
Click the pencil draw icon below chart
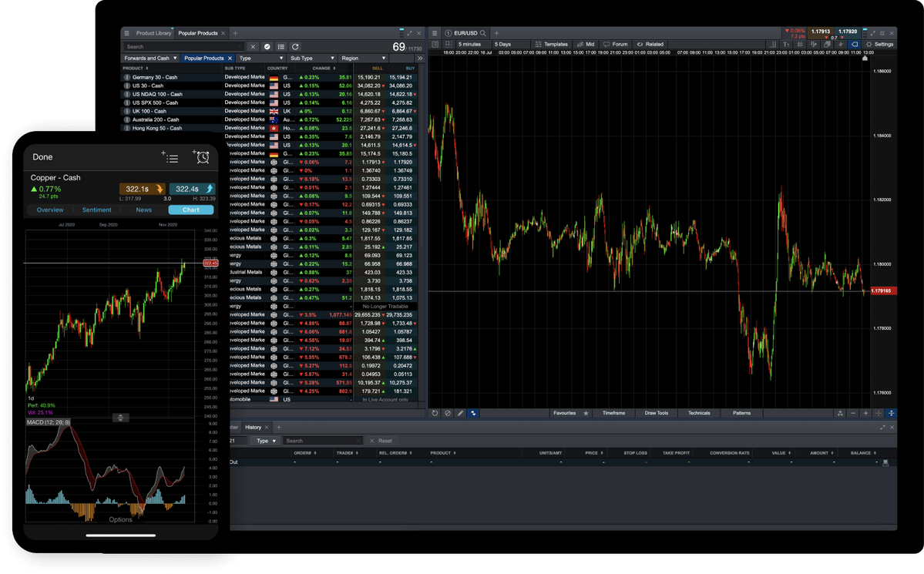[x=461, y=413]
